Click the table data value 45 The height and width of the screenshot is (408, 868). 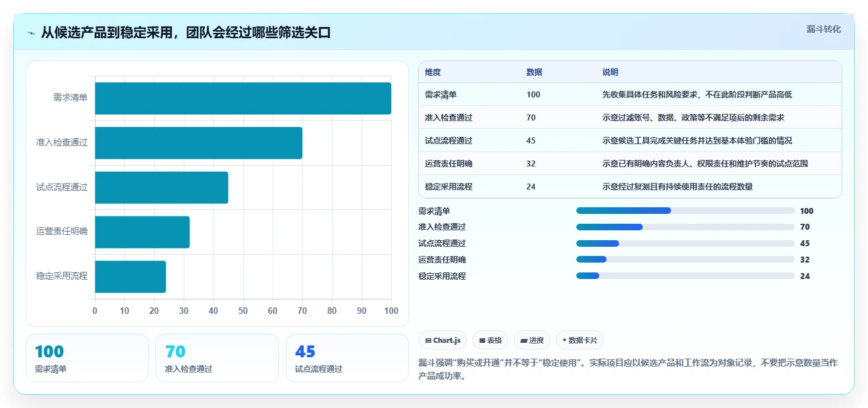(x=531, y=141)
